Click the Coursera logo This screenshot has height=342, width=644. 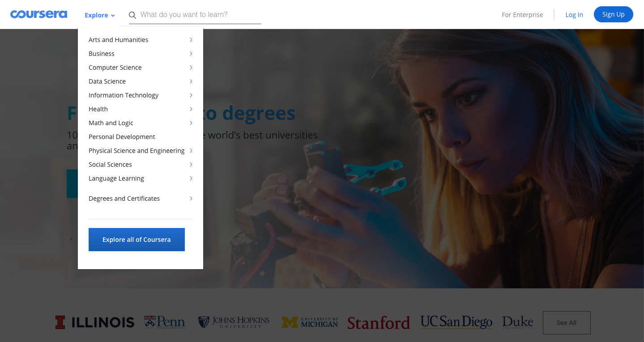click(x=39, y=14)
